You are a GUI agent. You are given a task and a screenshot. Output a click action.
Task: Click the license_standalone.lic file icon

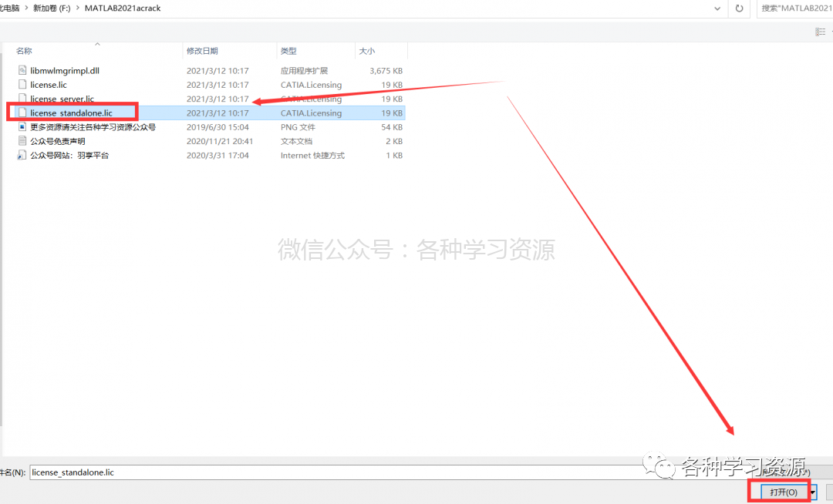pos(22,113)
